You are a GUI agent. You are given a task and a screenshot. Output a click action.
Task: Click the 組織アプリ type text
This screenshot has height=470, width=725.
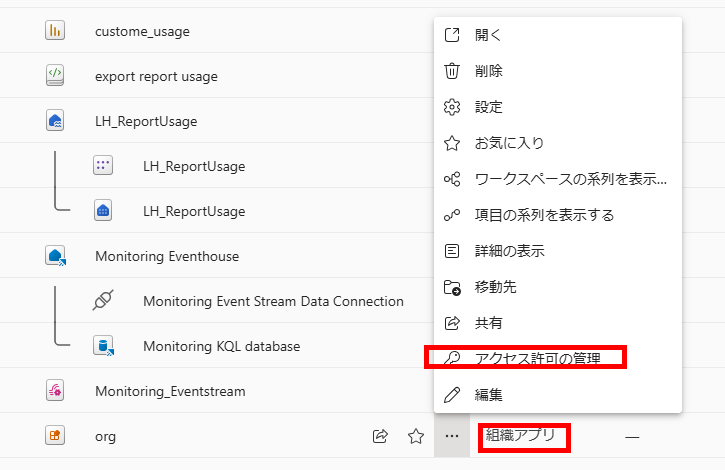[x=520, y=435]
